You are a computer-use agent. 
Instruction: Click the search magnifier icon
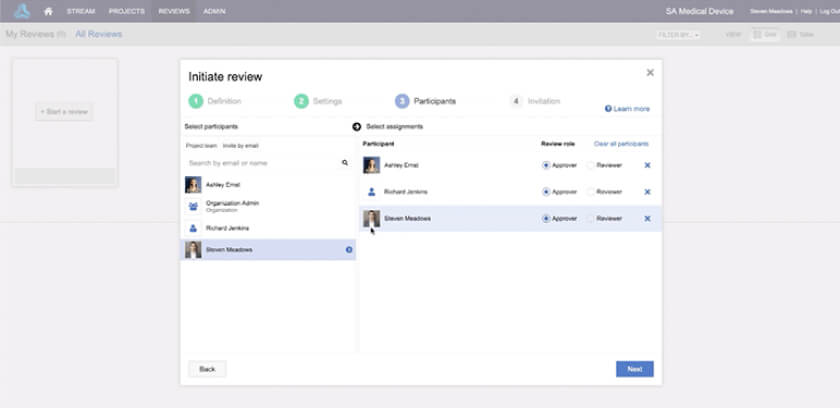[x=345, y=162]
